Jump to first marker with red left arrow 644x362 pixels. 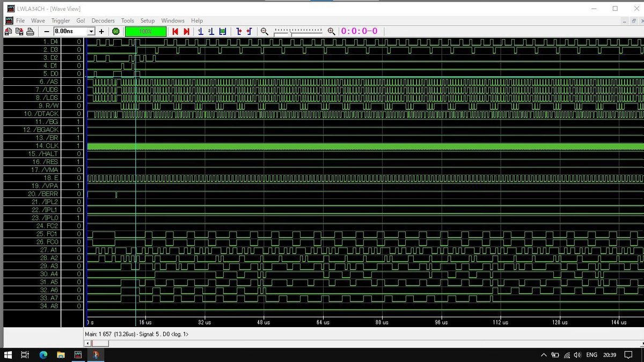click(175, 32)
